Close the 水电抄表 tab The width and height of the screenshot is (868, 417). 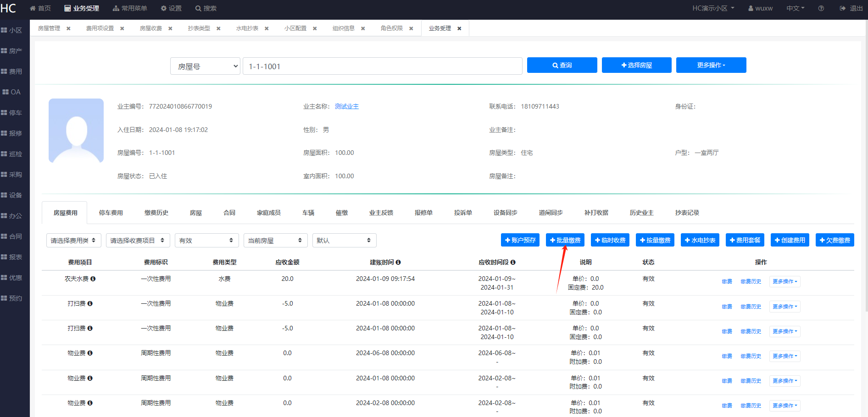[x=267, y=28]
